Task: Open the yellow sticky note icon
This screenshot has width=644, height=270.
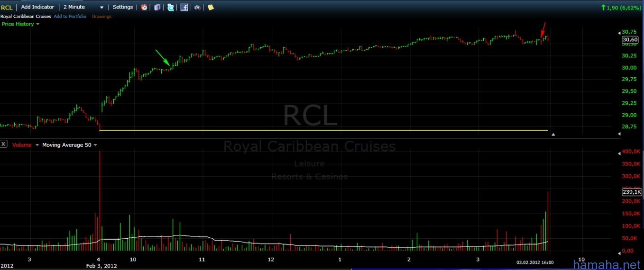Action: (x=211, y=7)
